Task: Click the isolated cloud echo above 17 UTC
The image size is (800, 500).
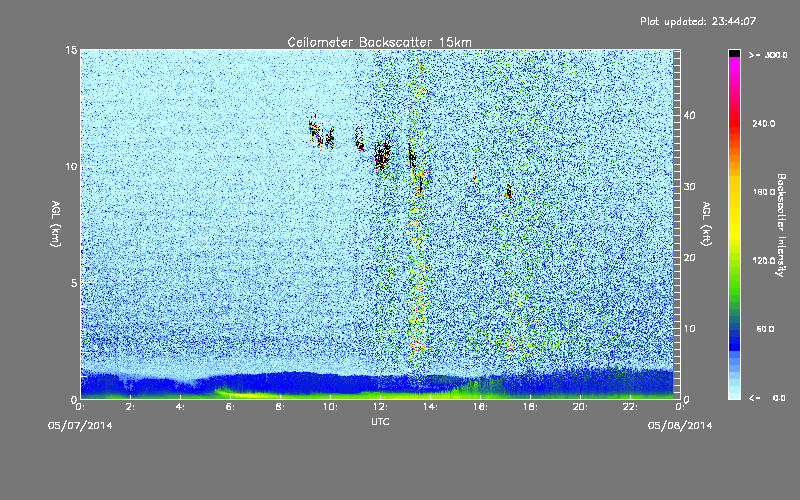Action: 509,191
